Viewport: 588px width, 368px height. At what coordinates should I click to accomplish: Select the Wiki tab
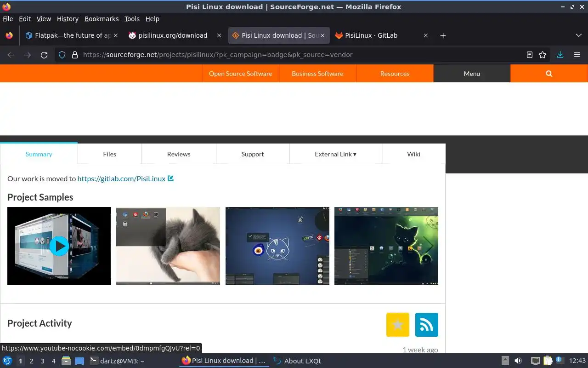[x=413, y=154]
